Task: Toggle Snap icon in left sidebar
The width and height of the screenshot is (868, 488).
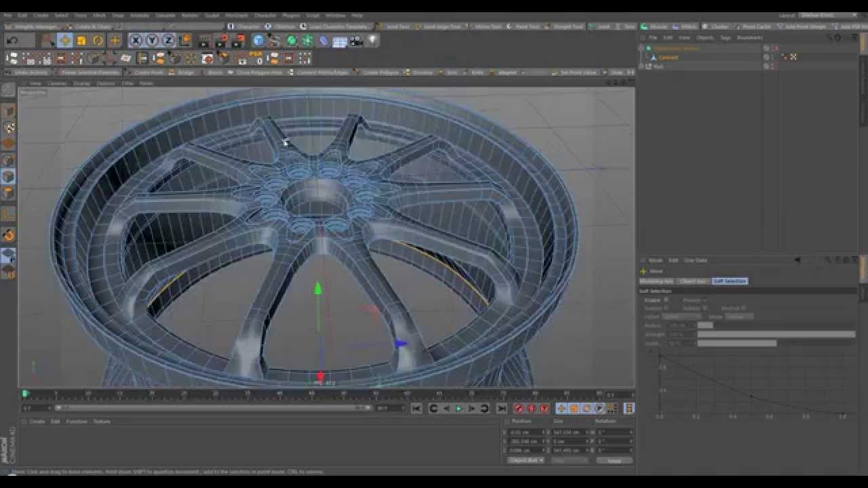Action: (x=8, y=235)
